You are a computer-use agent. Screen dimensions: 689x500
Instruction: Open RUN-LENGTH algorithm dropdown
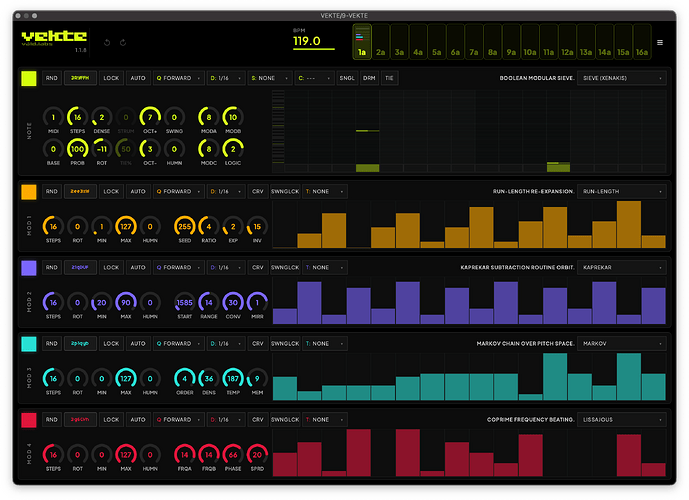click(x=622, y=192)
